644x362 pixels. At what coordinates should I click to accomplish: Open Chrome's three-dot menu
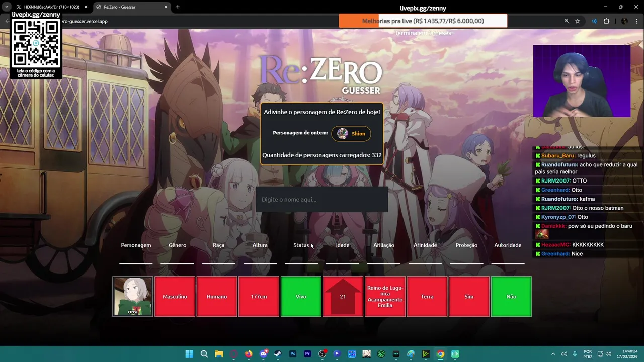click(x=636, y=21)
